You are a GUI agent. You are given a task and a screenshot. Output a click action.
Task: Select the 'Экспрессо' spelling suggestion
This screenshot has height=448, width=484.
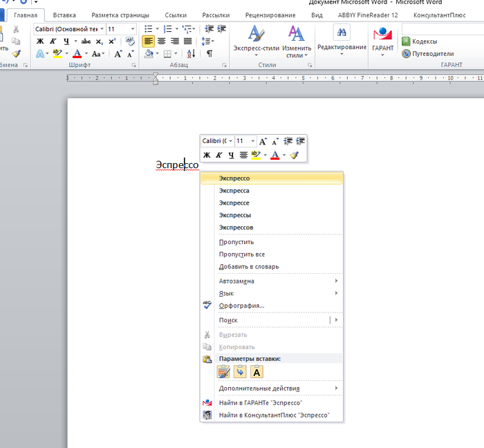pyautogui.click(x=234, y=178)
